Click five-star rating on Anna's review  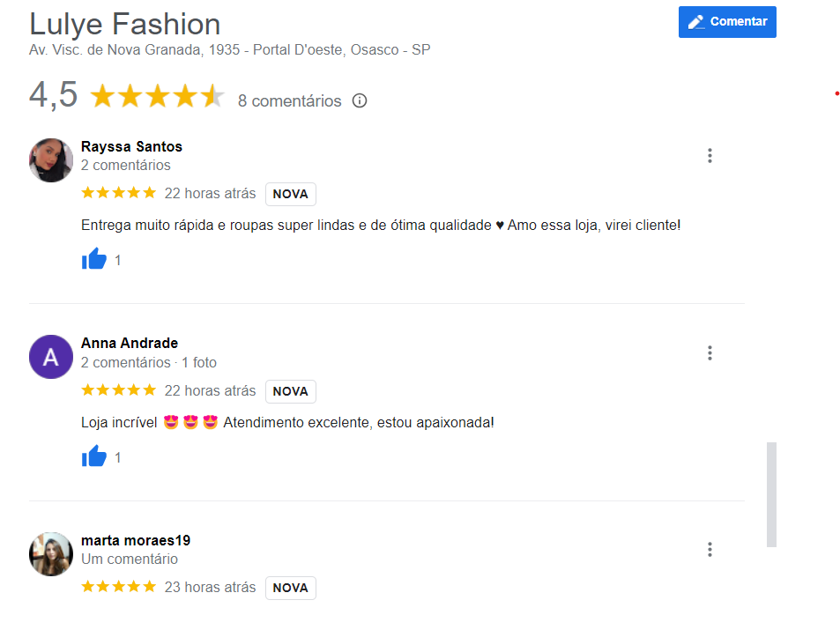[118, 390]
